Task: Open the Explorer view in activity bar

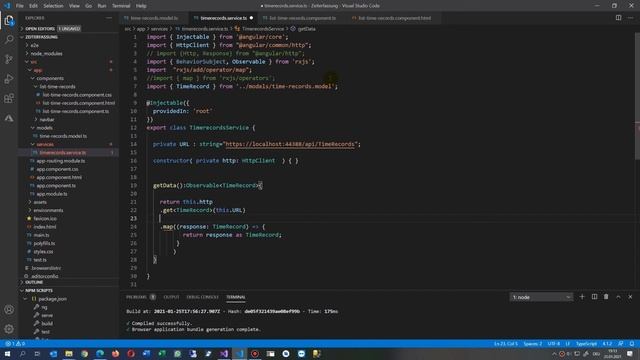Action: 9,20
